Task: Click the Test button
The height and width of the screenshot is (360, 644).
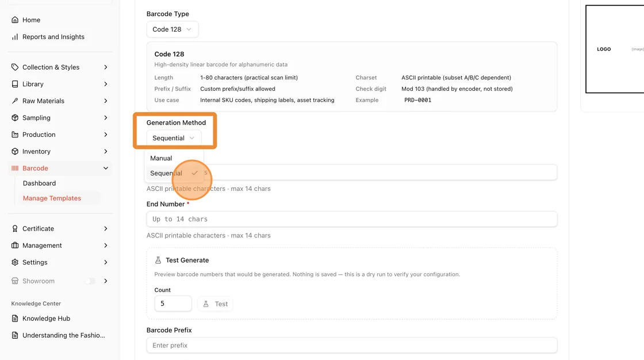Action: 215,304
